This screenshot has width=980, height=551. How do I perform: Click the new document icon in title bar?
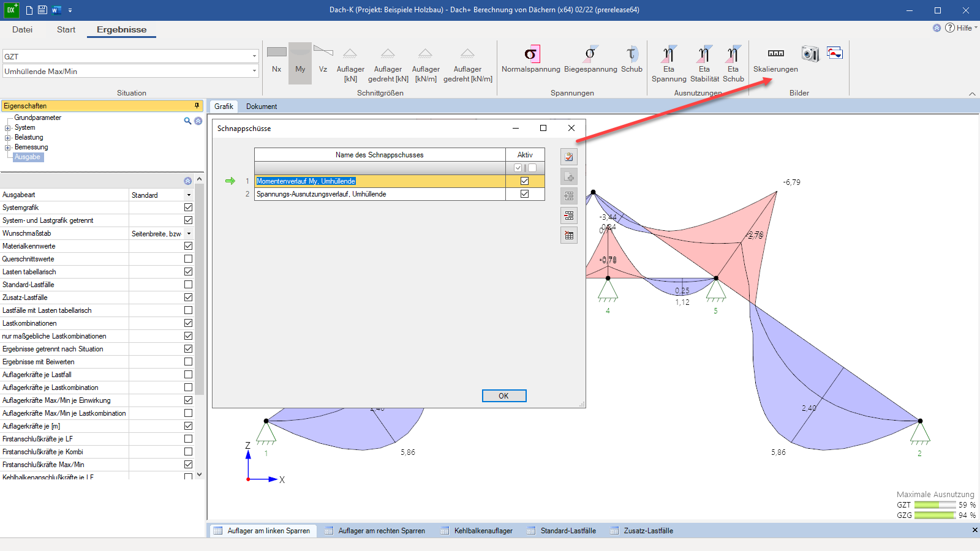tap(29, 10)
